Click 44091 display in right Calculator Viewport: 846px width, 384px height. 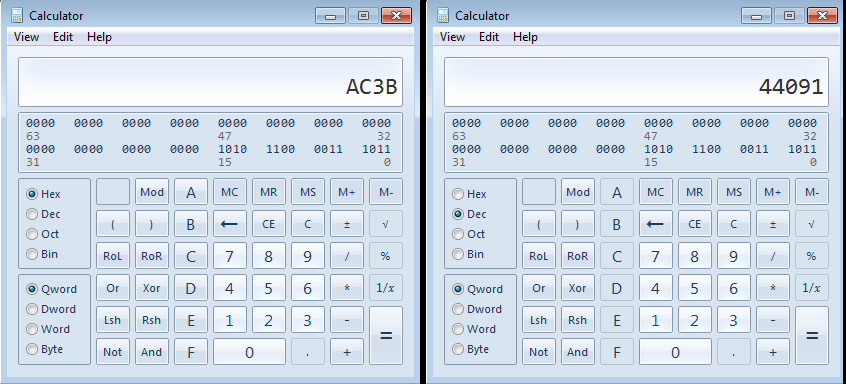(637, 82)
